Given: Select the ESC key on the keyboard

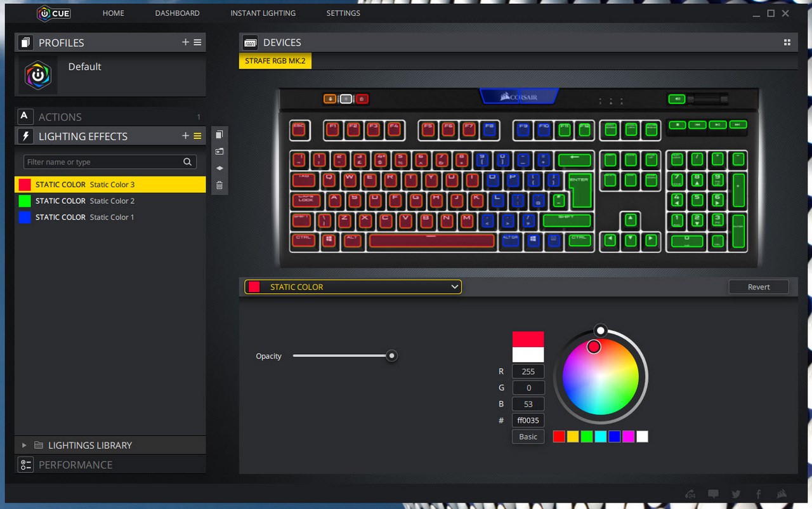Looking at the screenshot, I should [299, 130].
